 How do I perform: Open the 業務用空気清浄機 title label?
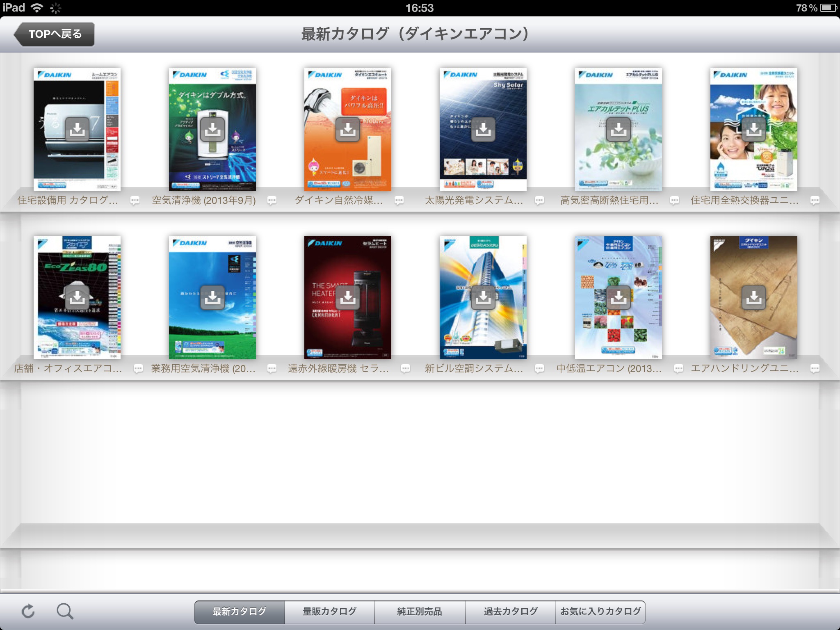(203, 368)
